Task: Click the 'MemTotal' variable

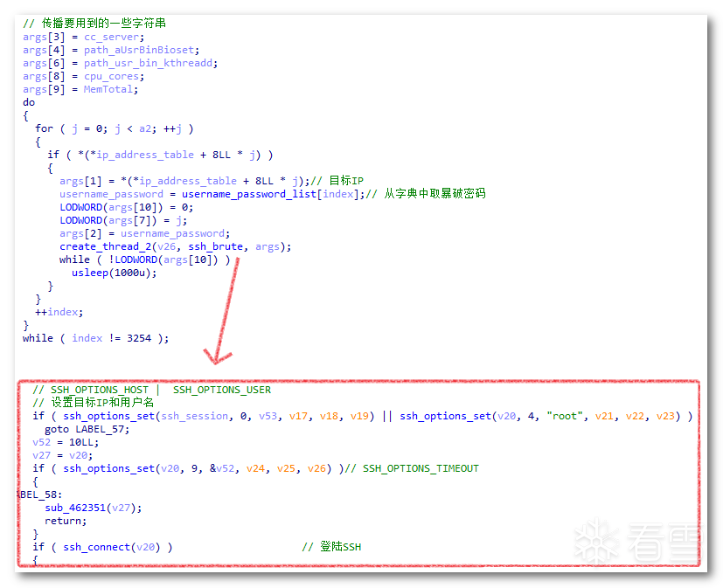Action: pyautogui.click(x=108, y=89)
